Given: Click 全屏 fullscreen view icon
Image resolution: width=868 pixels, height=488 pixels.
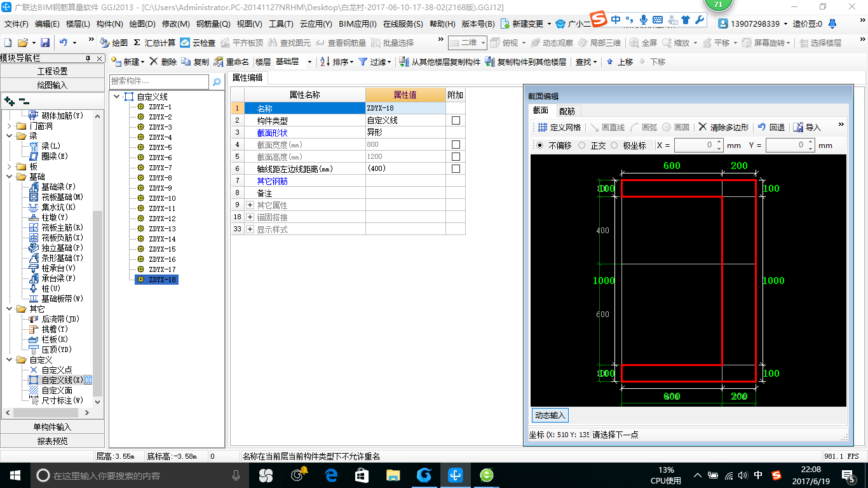Looking at the screenshot, I should (x=643, y=43).
